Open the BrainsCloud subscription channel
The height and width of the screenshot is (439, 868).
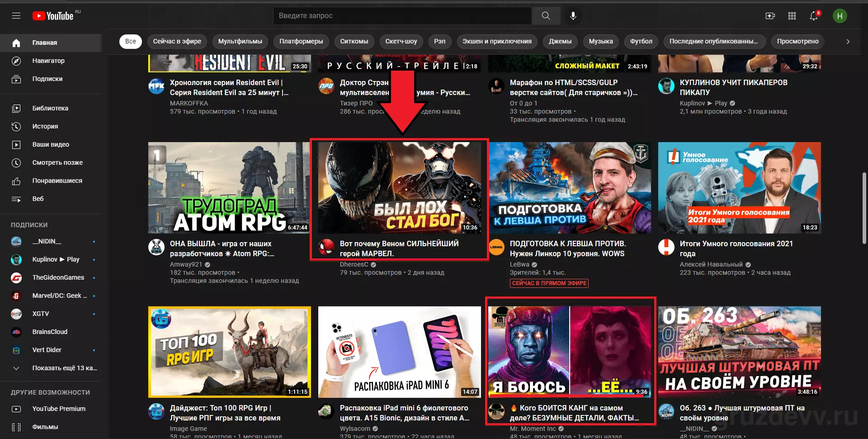[x=51, y=332]
